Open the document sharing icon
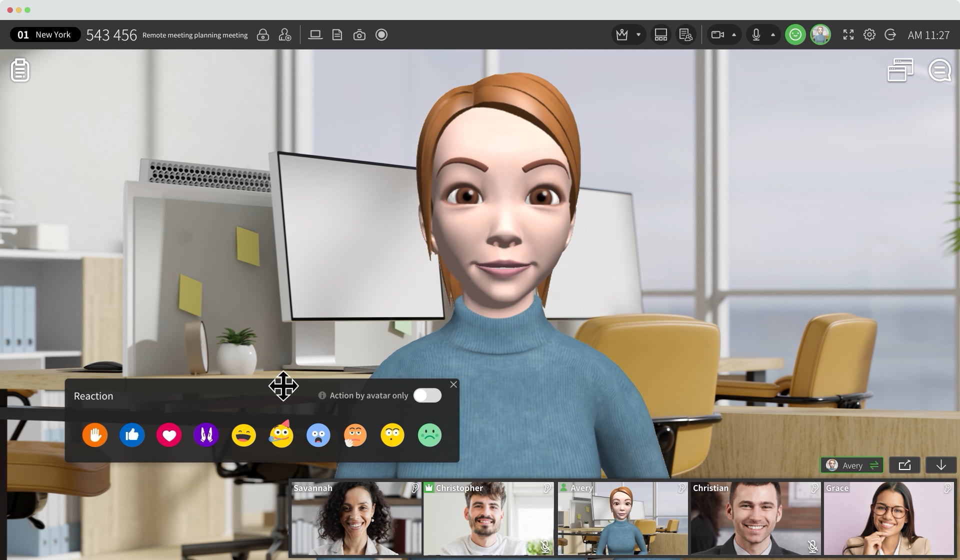The image size is (960, 560). 337,34
